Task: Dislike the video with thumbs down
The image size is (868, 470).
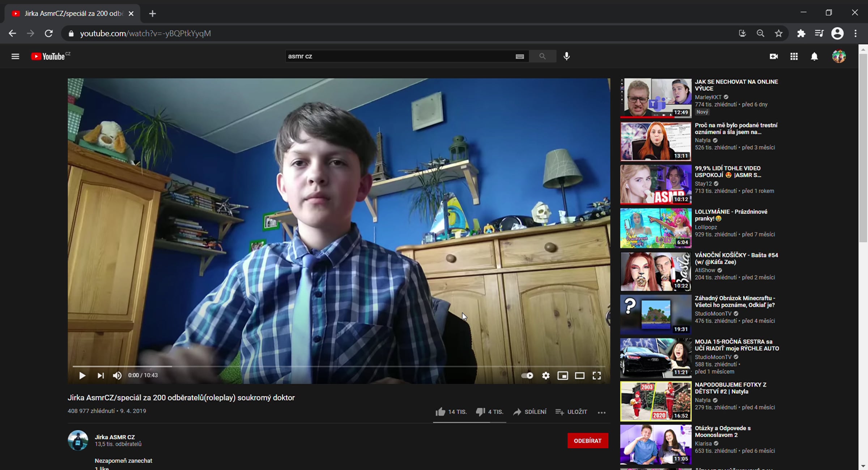Action: pos(480,412)
